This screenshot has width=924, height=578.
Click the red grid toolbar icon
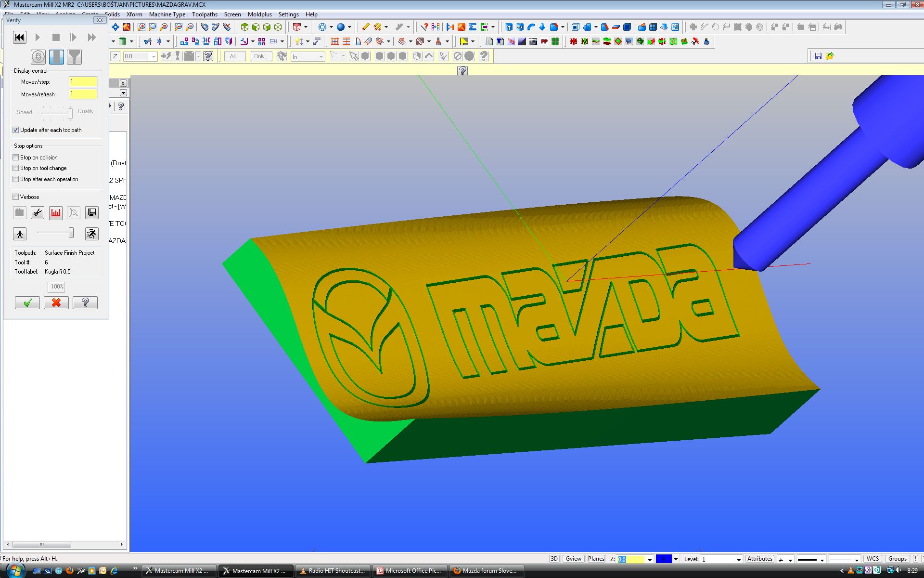[x=335, y=41]
